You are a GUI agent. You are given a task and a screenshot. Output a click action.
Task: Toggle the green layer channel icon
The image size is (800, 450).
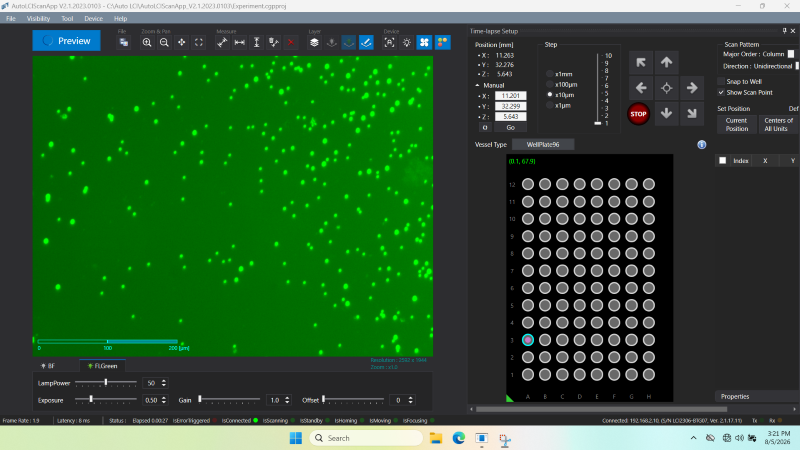349,42
